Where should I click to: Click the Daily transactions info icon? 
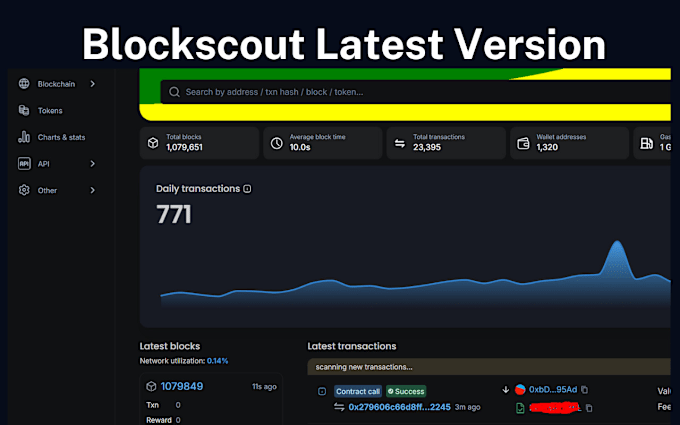[247, 189]
